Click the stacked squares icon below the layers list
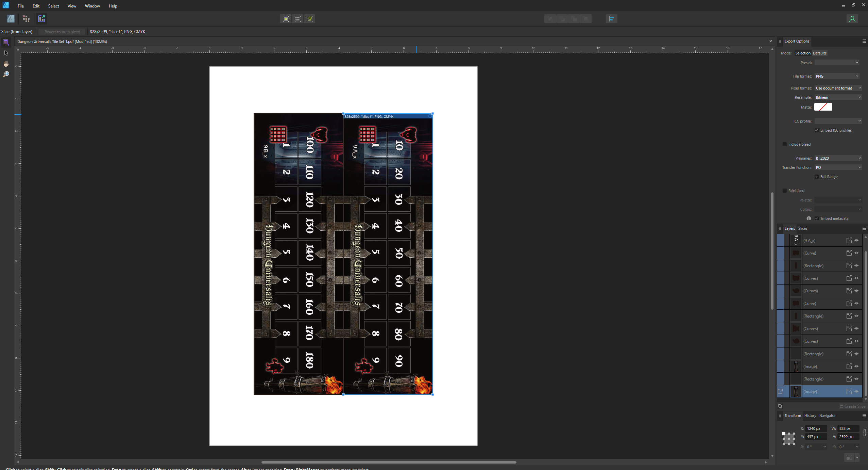 pos(780,406)
